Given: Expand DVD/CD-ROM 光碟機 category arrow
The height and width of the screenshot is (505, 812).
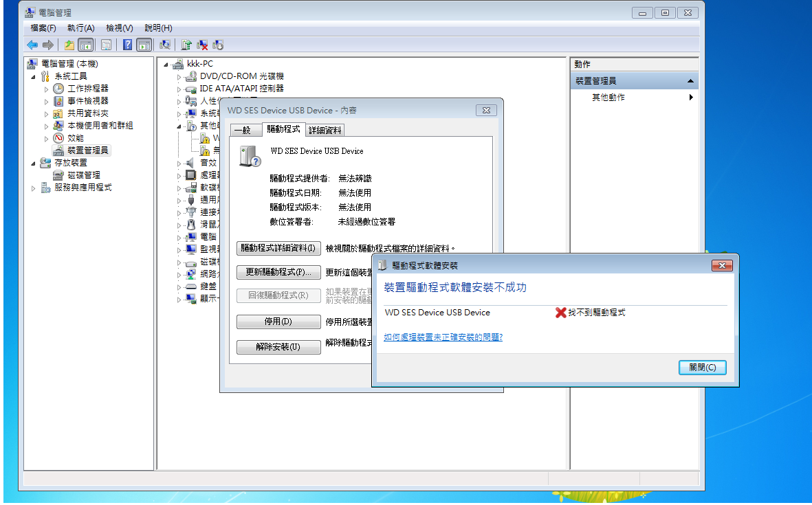Looking at the screenshot, I should [x=179, y=77].
